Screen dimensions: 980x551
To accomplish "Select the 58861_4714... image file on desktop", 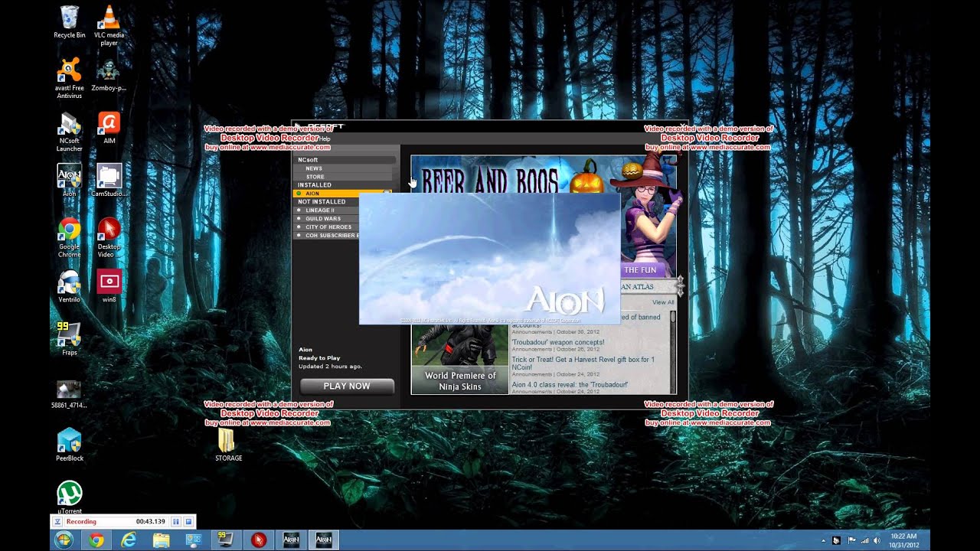I will pyautogui.click(x=69, y=393).
